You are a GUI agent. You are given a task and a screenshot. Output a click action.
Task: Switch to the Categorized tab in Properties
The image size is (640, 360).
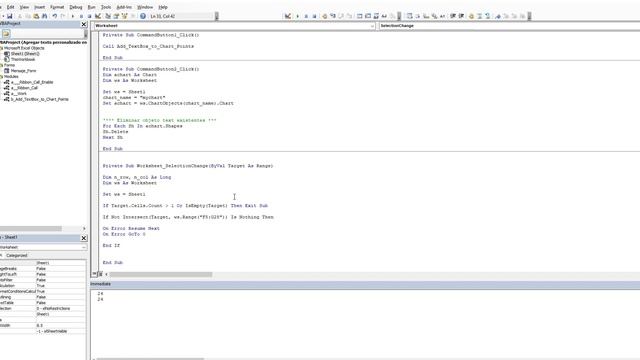pyautogui.click(x=16, y=256)
